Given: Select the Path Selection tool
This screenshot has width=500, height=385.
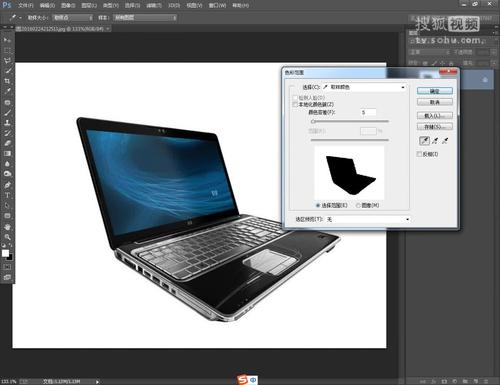Looking at the screenshot, I should (x=7, y=206).
